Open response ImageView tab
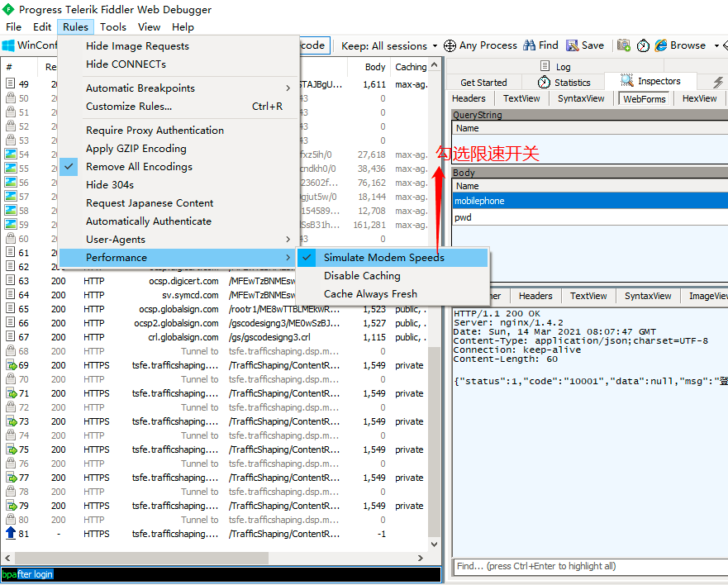 pos(707,296)
